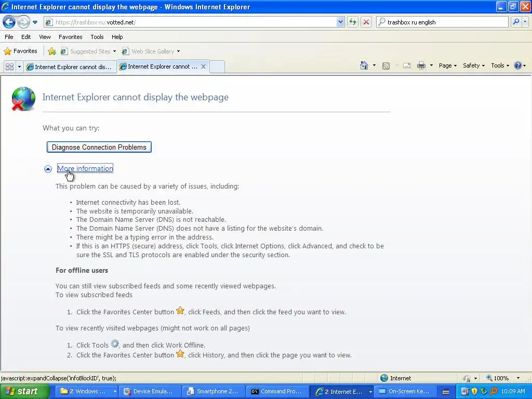The image size is (532, 399).
Task: Open a new blank tab
Action: [217, 67]
